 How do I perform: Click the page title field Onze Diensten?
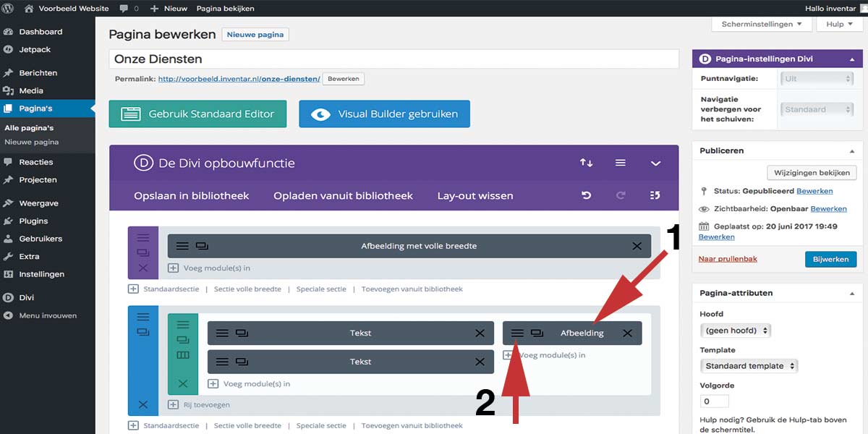[x=394, y=59]
